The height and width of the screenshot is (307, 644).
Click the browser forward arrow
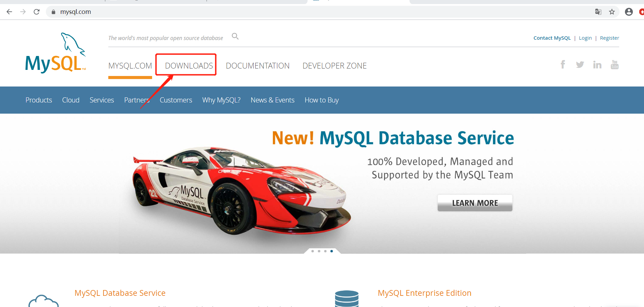23,12
